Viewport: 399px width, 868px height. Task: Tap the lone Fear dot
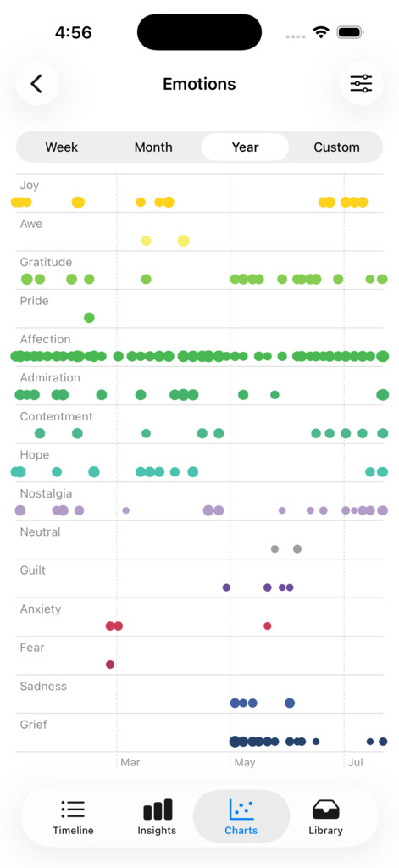pos(110,665)
